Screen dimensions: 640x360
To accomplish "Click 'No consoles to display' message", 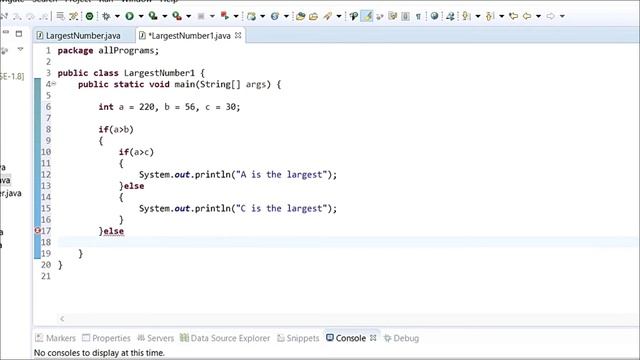I will tap(99, 353).
